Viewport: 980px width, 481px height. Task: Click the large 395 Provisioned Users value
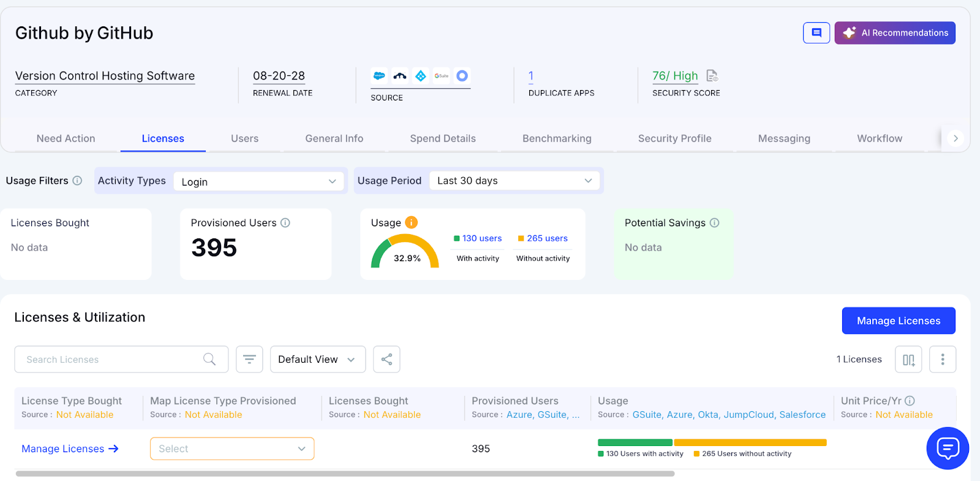click(214, 248)
